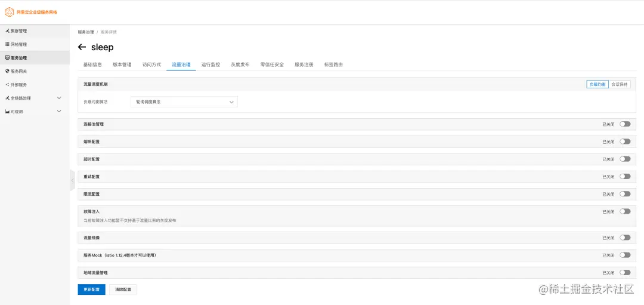Select the 会话保持 mode button
This screenshot has height=305, width=644.
[x=620, y=84]
